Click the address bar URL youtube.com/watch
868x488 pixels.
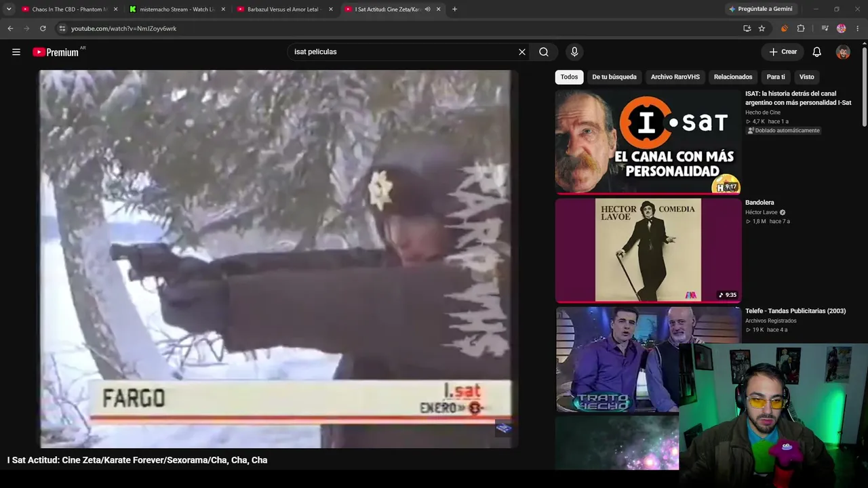[x=124, y=28]
